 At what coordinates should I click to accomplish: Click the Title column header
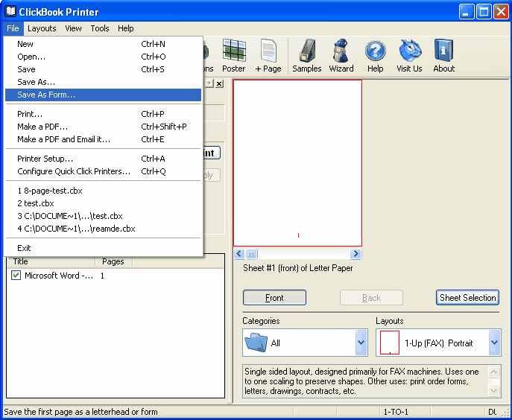[51, 261]
